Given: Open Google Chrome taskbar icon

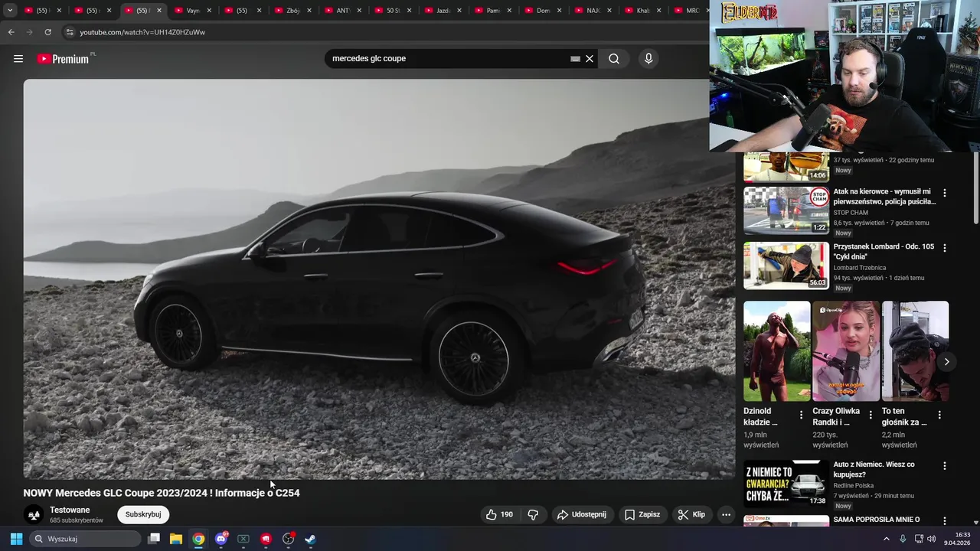Looking at the screenshot, I should (x=198, y=539).
